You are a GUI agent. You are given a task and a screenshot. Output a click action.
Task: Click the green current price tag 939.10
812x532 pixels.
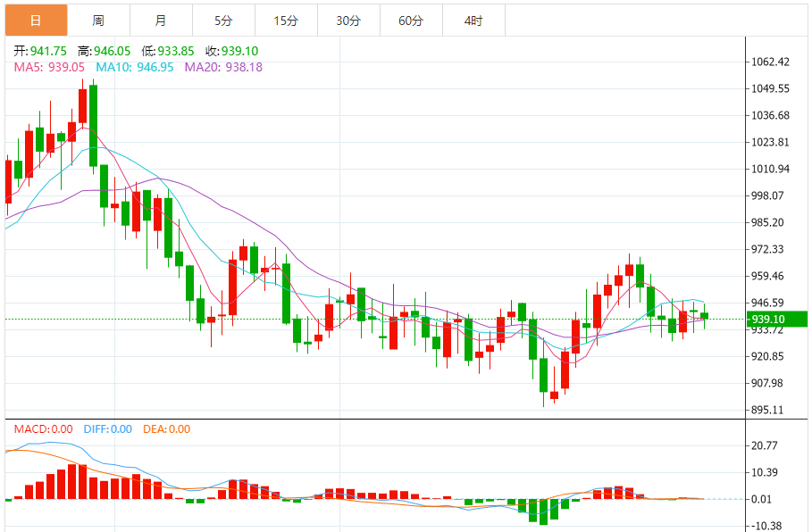(x=776, y=319)
